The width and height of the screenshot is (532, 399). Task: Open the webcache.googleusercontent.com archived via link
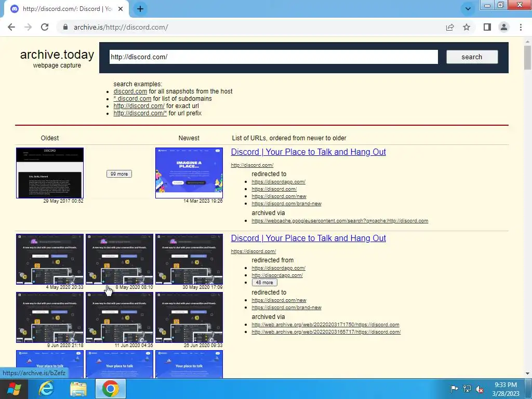click(340, 221)
